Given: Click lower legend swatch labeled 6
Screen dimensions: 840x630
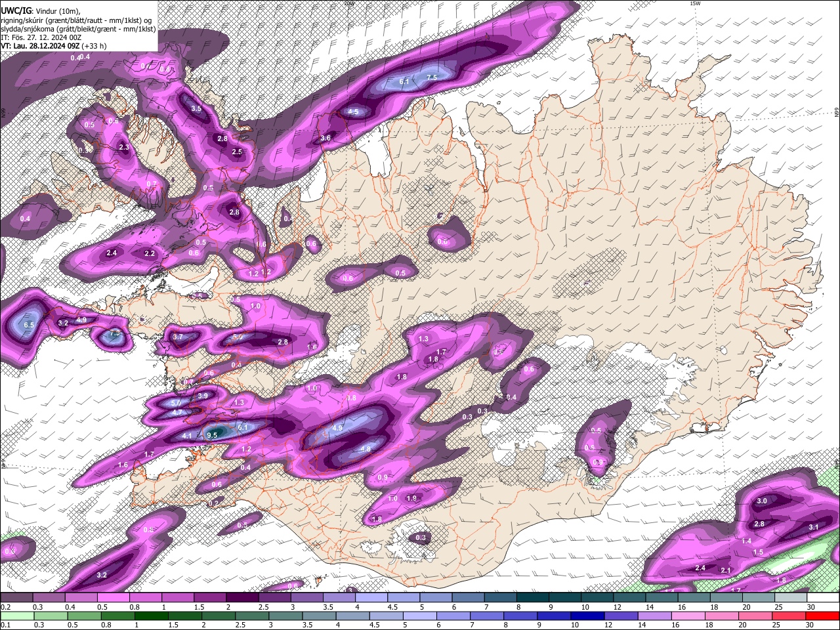Looking at the screenshot, I should [452, 616].
